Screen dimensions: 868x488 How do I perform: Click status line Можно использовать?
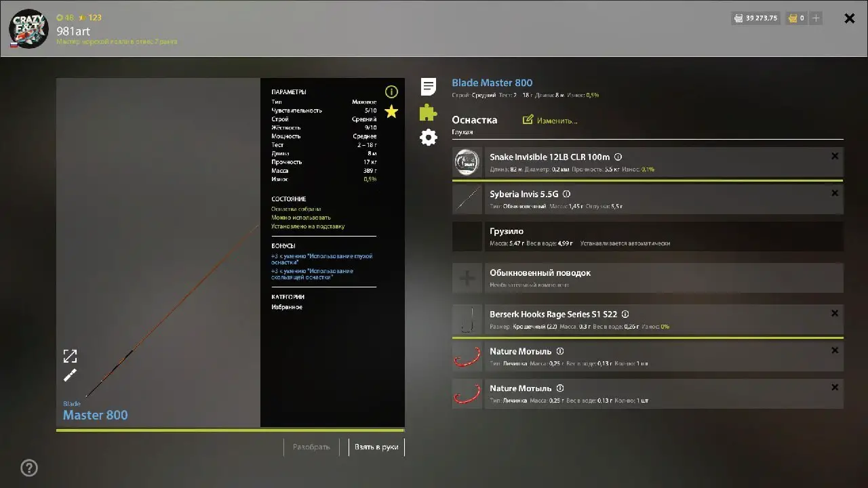[x=301, y=218]
